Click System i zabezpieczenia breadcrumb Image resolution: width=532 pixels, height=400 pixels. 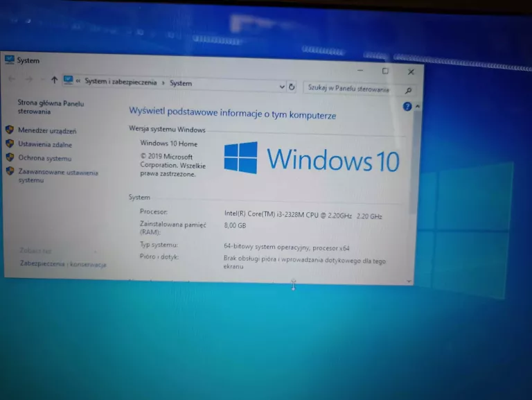click(121, 82)
